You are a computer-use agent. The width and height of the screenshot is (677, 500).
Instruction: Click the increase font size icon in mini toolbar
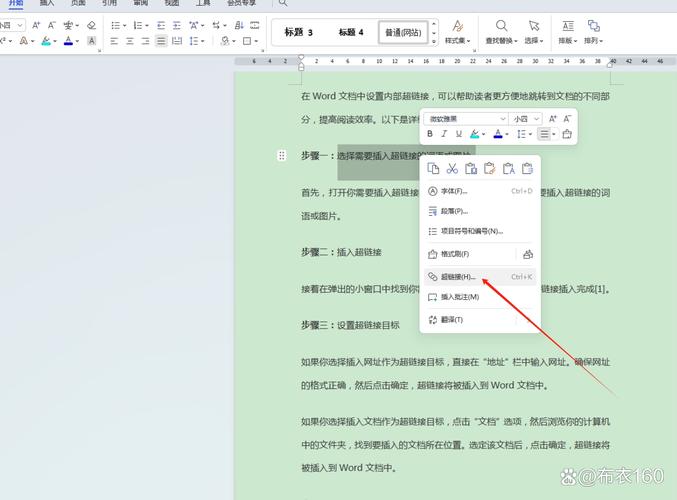pyautogui.click(x=553, y=119)
